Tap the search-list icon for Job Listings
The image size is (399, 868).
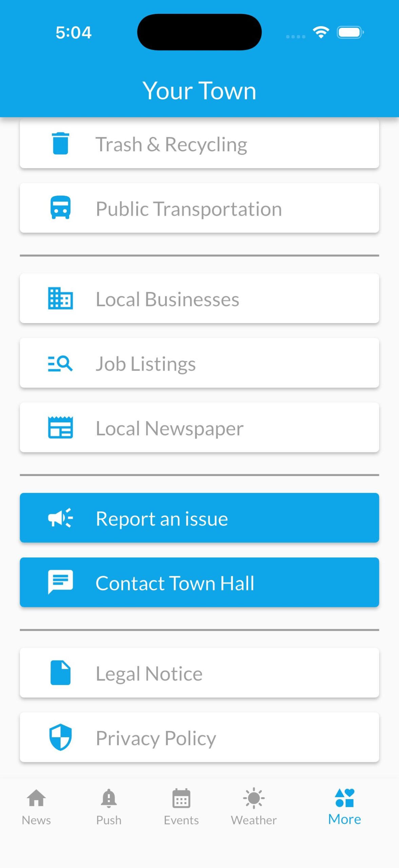click(x=60, y=363)
